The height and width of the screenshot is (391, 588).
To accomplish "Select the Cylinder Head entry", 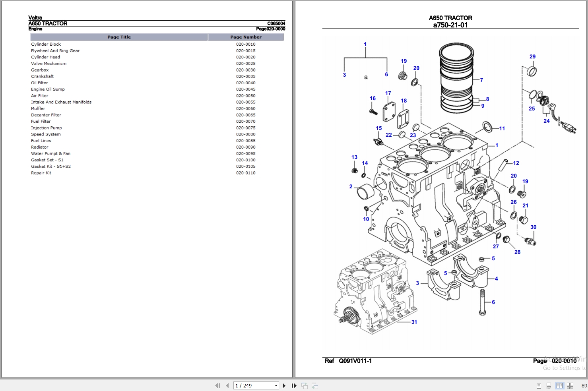I will pos(45,57).
